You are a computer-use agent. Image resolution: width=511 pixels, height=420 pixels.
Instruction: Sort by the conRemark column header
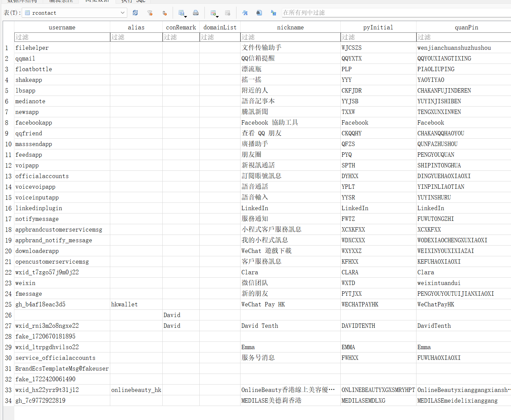click(181, 27)
